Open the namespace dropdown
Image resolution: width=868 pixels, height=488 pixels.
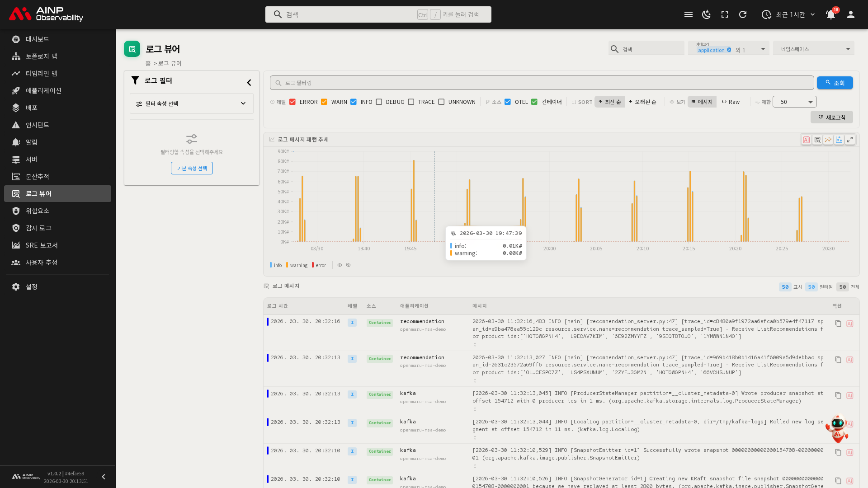(813, 49)
